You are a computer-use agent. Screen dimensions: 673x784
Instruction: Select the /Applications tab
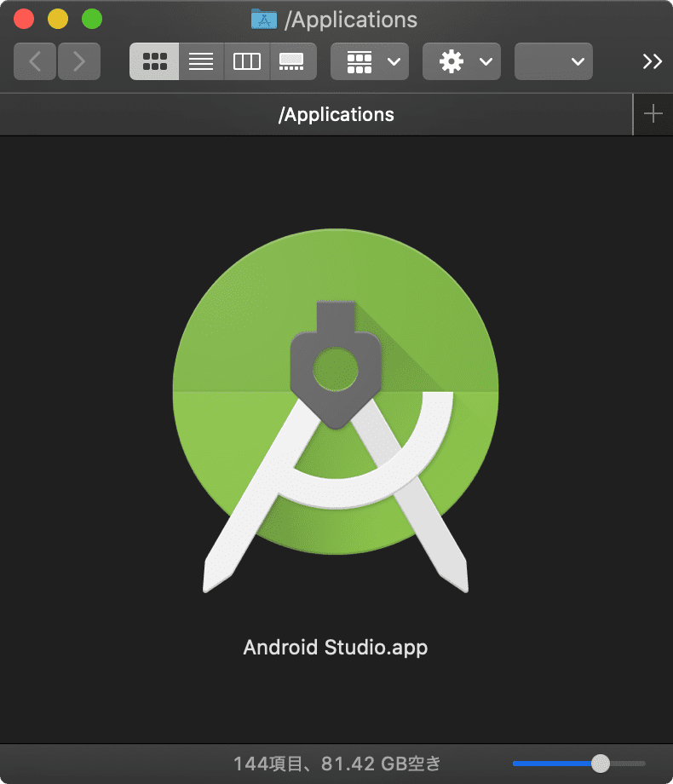(x=316, y=114)
